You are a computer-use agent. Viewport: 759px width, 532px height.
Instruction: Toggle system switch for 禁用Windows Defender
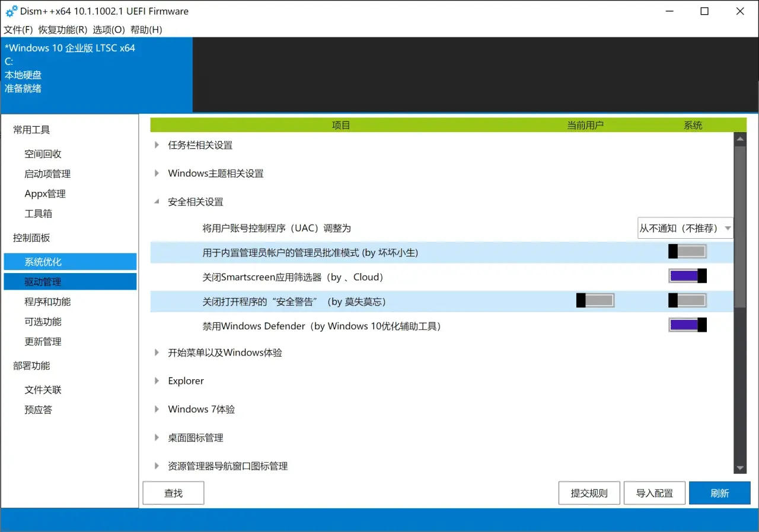tap(687, 325)
